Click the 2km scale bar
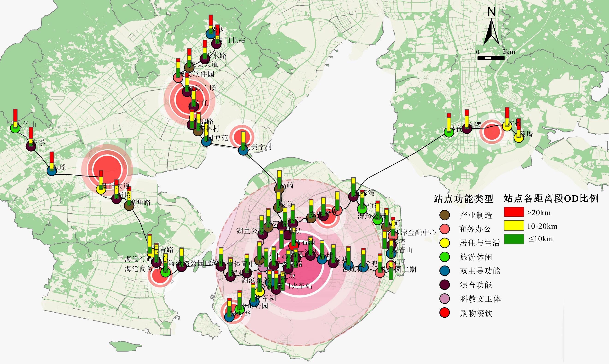The image size is (609, 364). [491, 58]
